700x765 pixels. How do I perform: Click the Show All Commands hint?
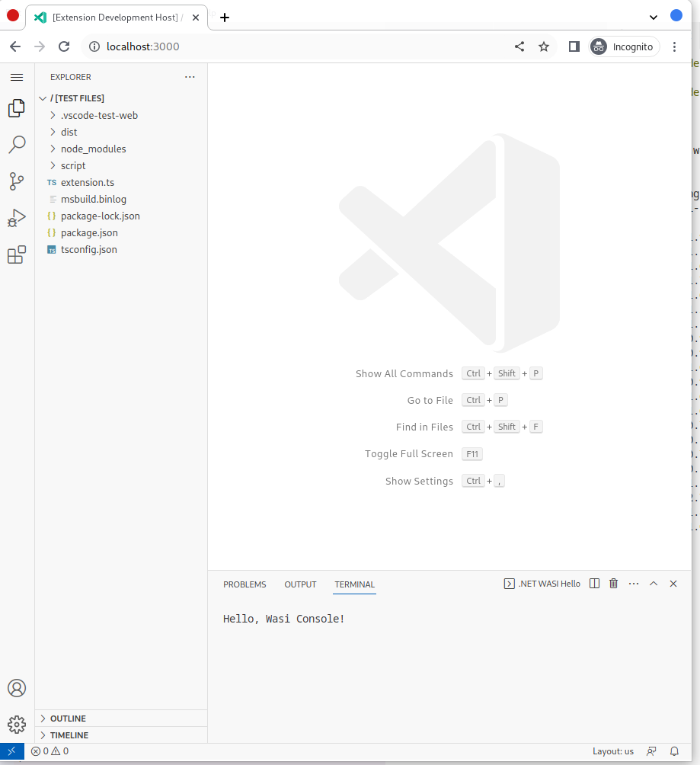click(404, 373)
